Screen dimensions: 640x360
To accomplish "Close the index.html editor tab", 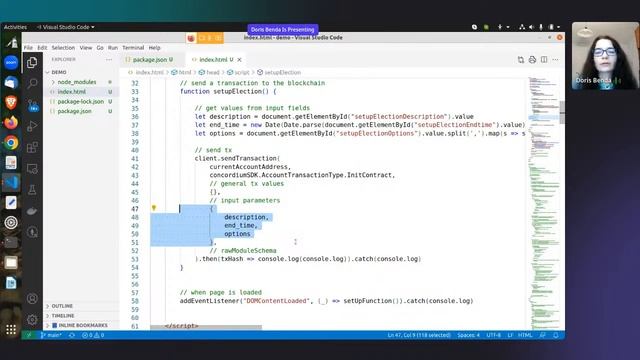I will coord(240,60).
